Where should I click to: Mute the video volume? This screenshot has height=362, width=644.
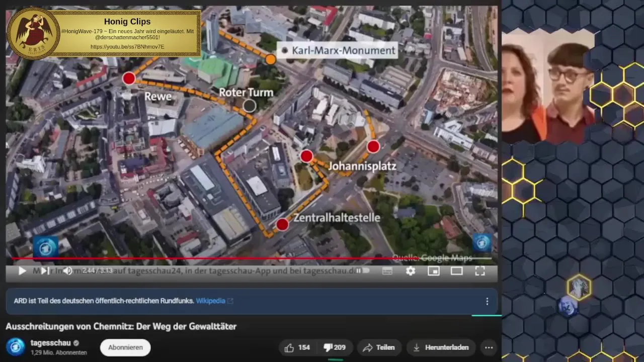click(67, 271)
